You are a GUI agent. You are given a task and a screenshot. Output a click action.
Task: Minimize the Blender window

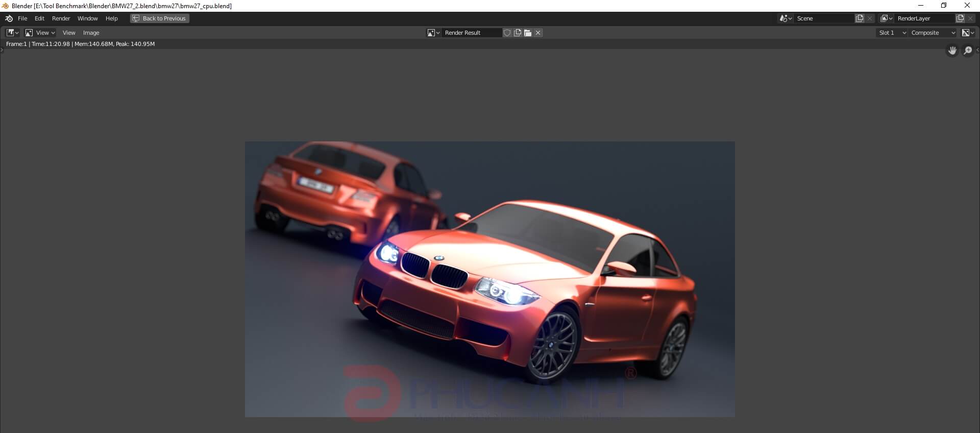click(x=921, y=6)
